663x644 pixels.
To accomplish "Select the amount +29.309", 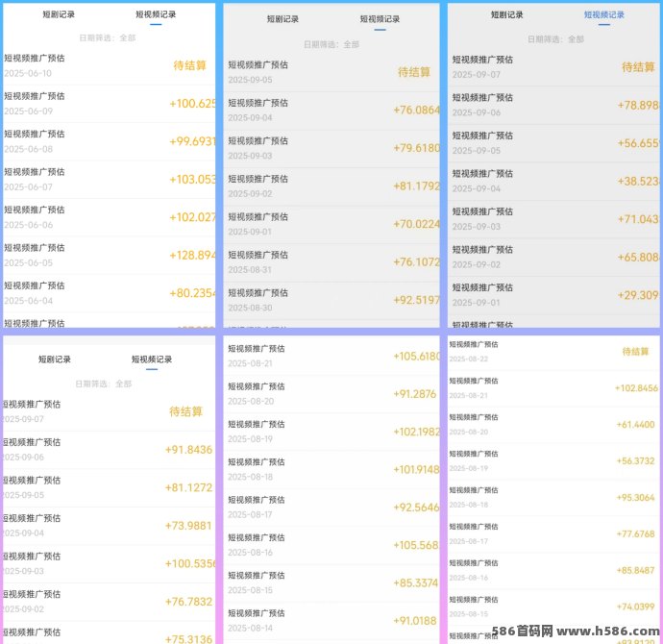I will [x=638, y=295].
